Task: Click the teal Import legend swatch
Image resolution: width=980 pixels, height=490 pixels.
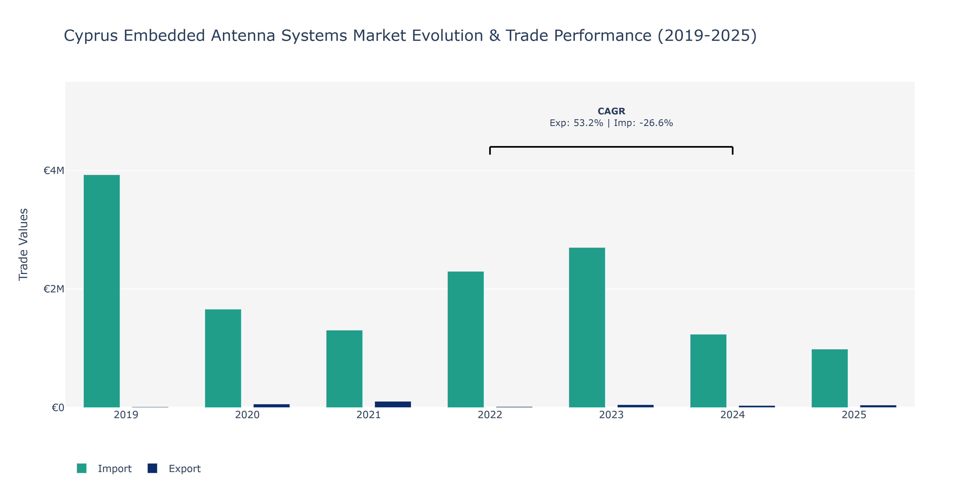Action: click(x=81, y=468)
